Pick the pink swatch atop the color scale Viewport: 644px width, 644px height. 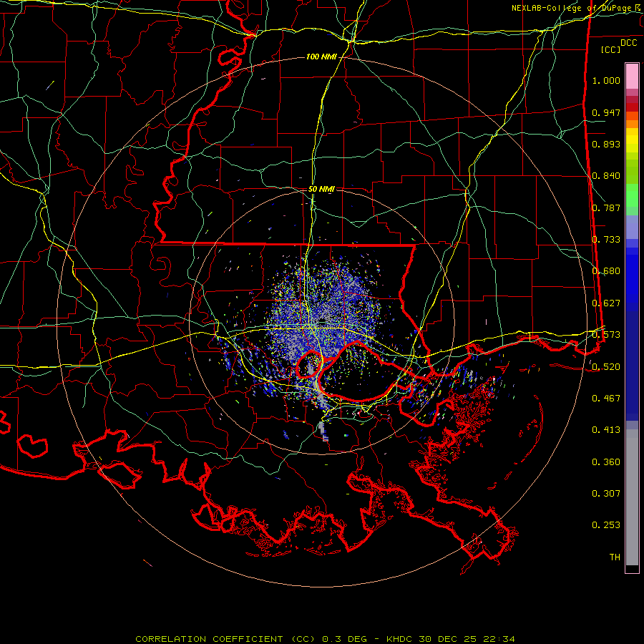tap(632, 77)
